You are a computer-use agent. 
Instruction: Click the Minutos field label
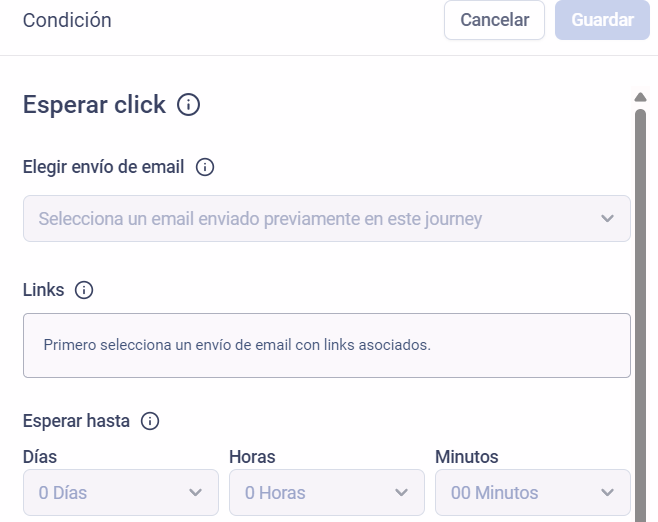pyautogui.click(x=466, y=457)
